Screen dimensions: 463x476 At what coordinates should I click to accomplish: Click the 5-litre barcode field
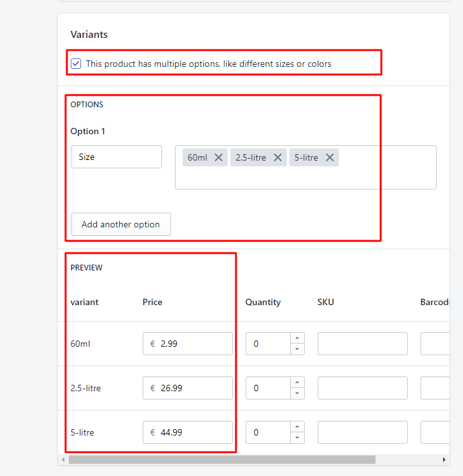[435, 432]
